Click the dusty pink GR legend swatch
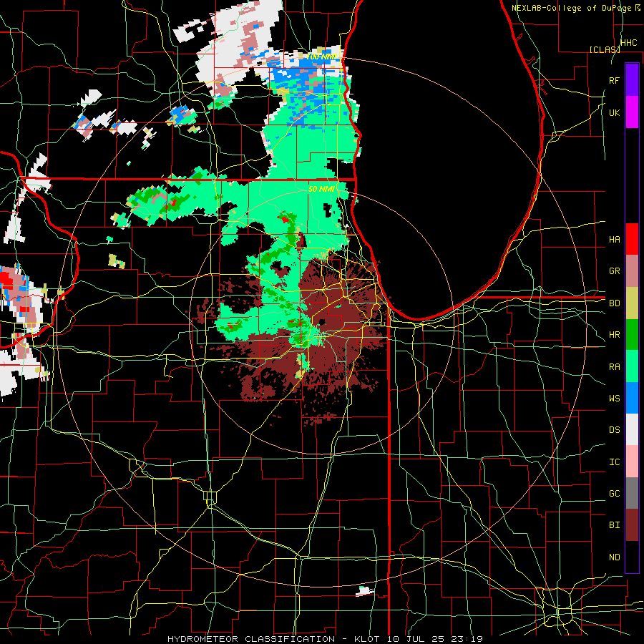Image resolution: width=644 pixels, height=644 pixels. coord(632,271)
